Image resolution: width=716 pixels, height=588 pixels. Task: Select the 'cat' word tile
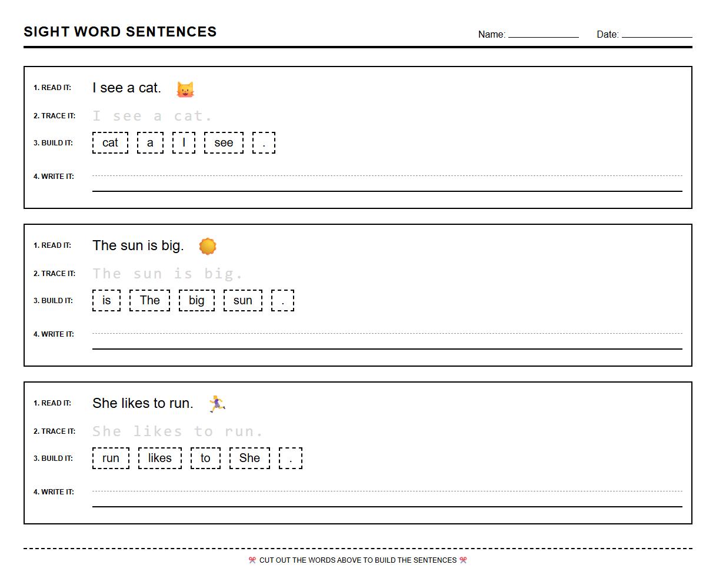[x=110, y=142]
